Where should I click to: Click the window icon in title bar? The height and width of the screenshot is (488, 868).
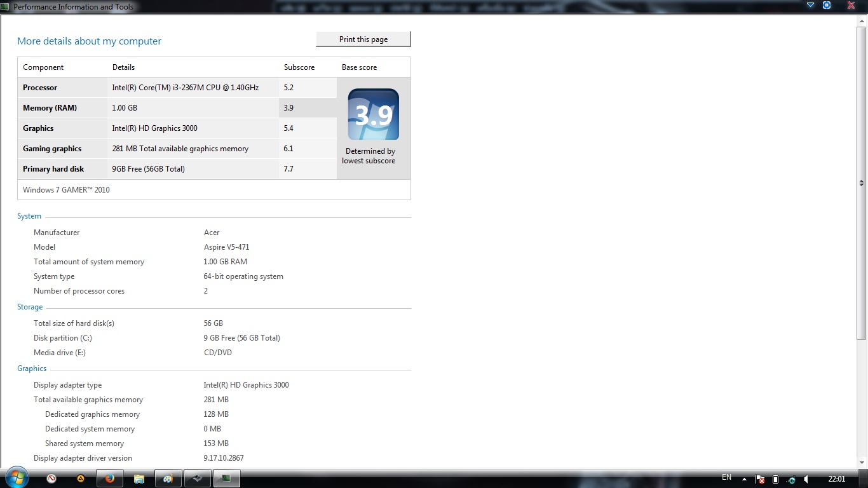click(x=6, y=7)
